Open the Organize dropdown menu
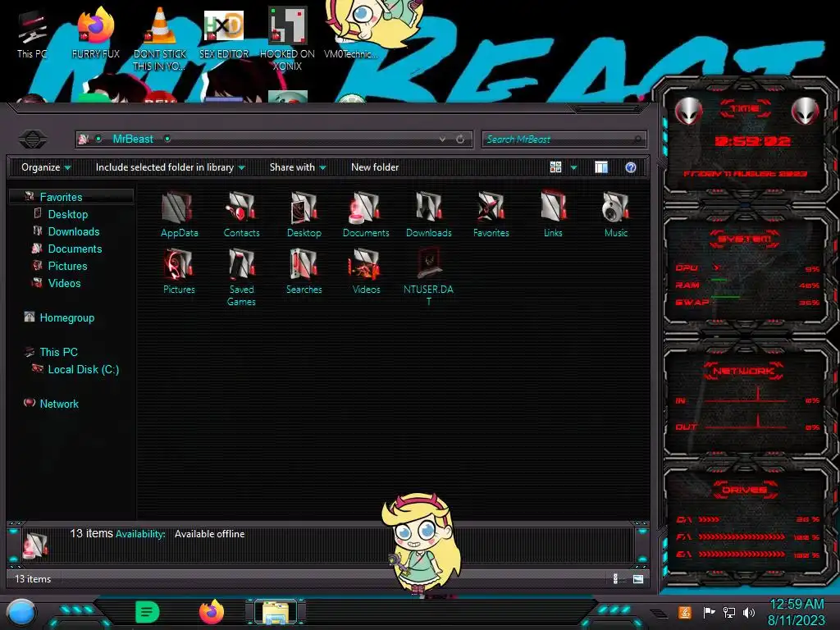840x630 pixels. click(x=46, y=167)
